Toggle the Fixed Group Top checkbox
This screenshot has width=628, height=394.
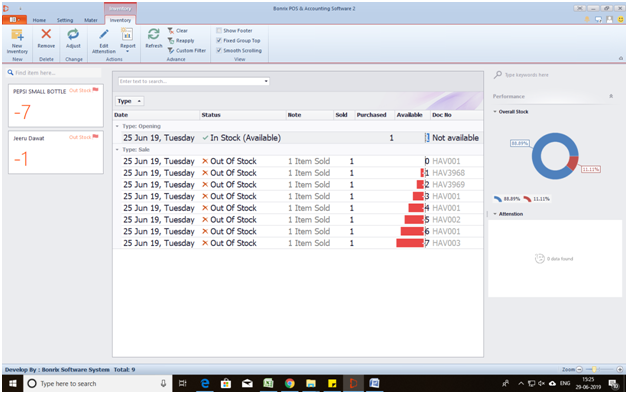click(219, 40)
